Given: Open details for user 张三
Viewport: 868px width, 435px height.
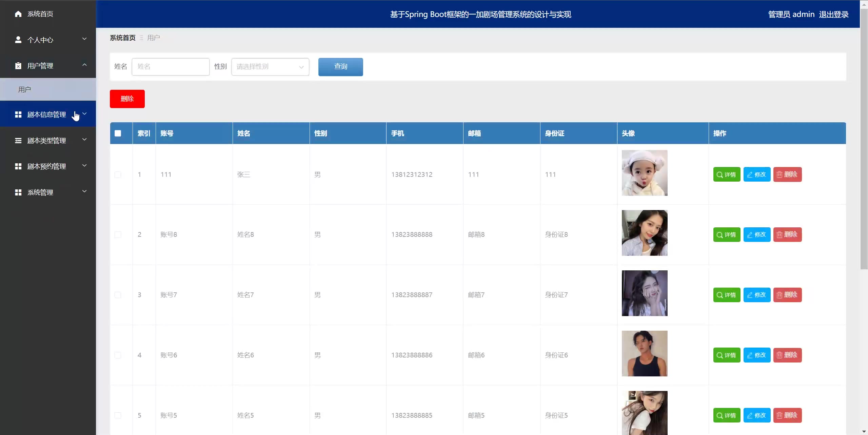Looking at the screenshot, I should [727, 174].
